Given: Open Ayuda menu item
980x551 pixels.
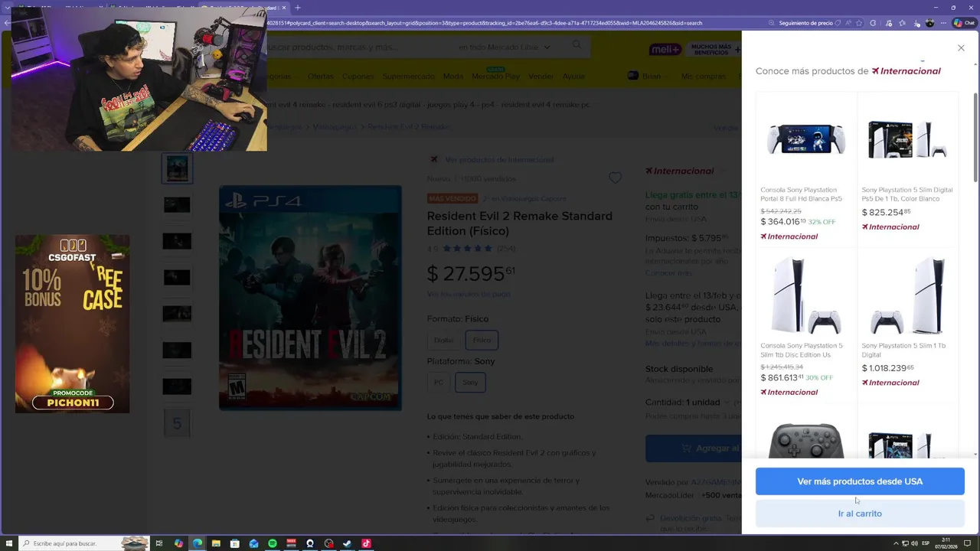Looking at the screenshot, I should 573,77.
